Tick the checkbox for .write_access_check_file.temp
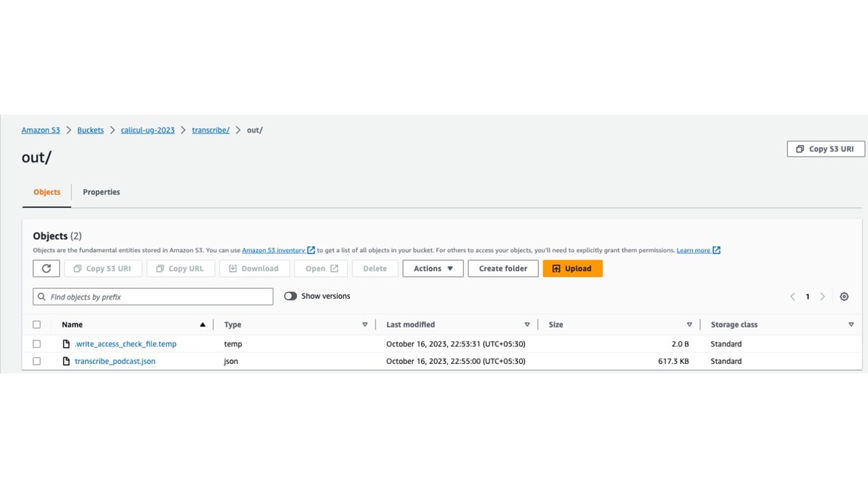The height and width of the screenshot is (488, 868). tap(37, 344)
